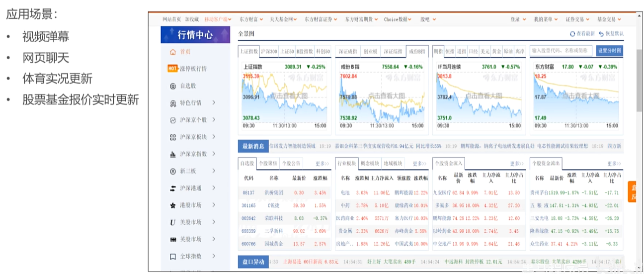Click the 沪深京指数 bar chart icon

point(173,154)
